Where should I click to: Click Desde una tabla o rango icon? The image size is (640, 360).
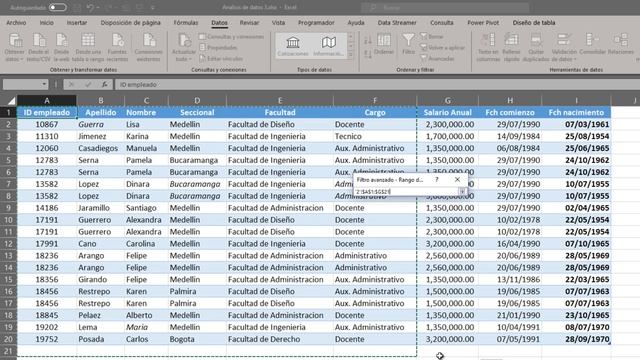(88, 48)
